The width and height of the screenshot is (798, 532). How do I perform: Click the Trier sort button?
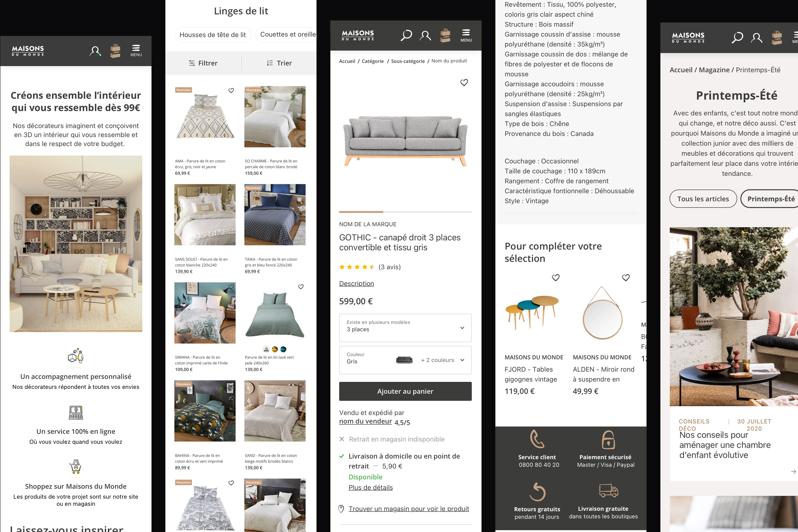[279, 63]
